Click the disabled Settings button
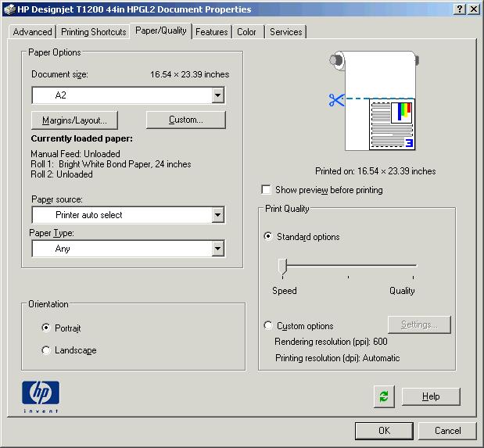The image size is (484, 448). 419,324
